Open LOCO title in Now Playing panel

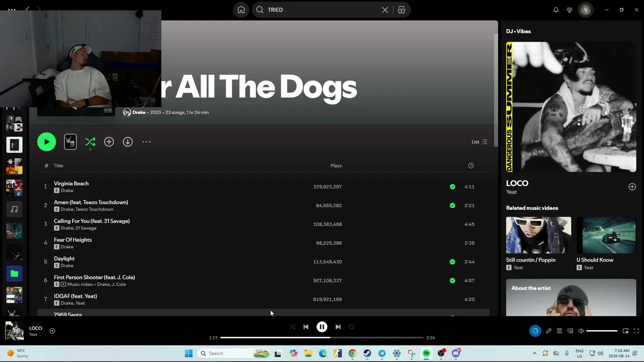[517, 183]
